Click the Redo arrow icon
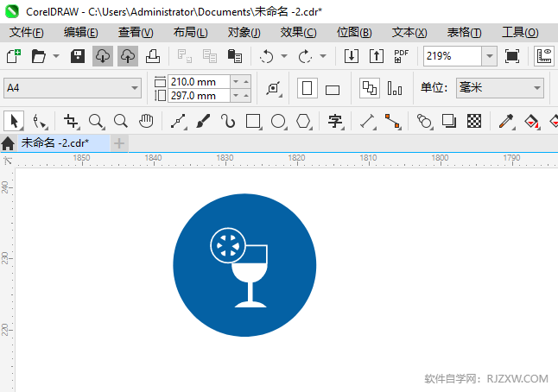558x392 pixels. click(305, 56)
